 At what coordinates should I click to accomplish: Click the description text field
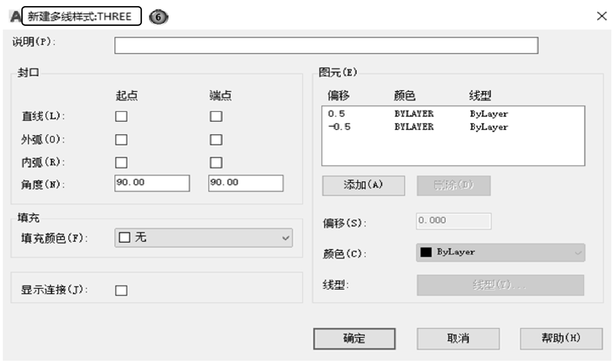[x=326, y=46]
